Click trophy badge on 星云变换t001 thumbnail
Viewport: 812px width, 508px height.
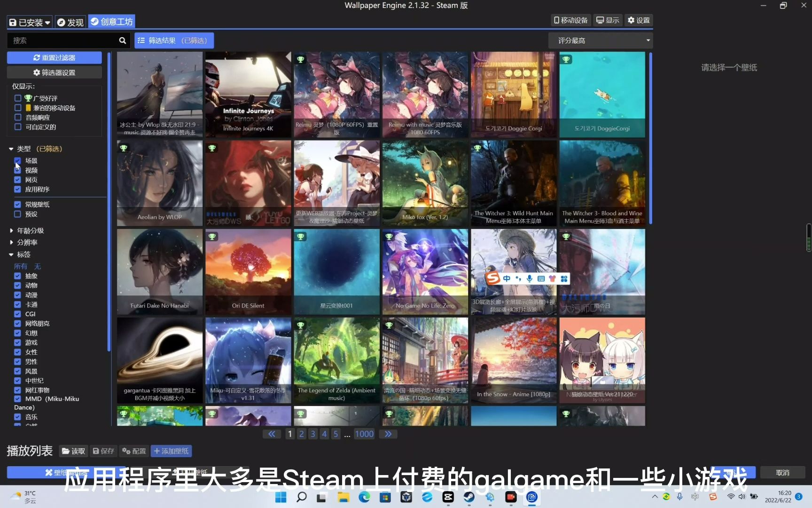coord(301,237)
